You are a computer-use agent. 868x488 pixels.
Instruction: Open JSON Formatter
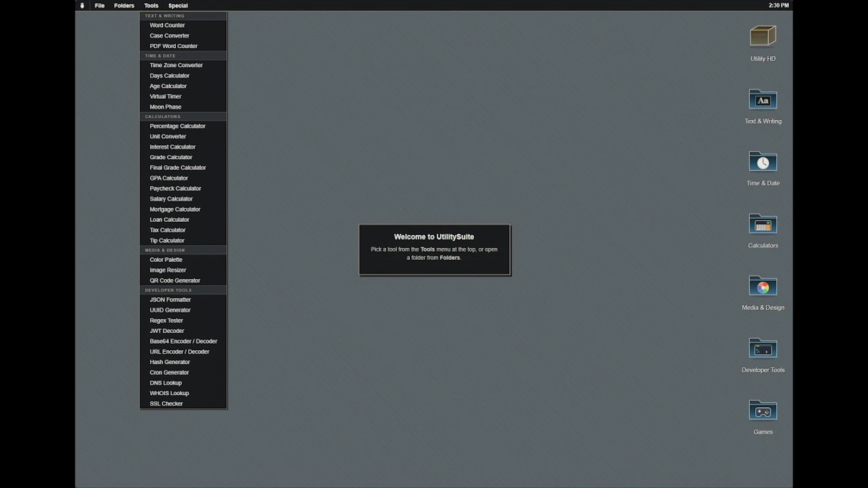point(183,300)
